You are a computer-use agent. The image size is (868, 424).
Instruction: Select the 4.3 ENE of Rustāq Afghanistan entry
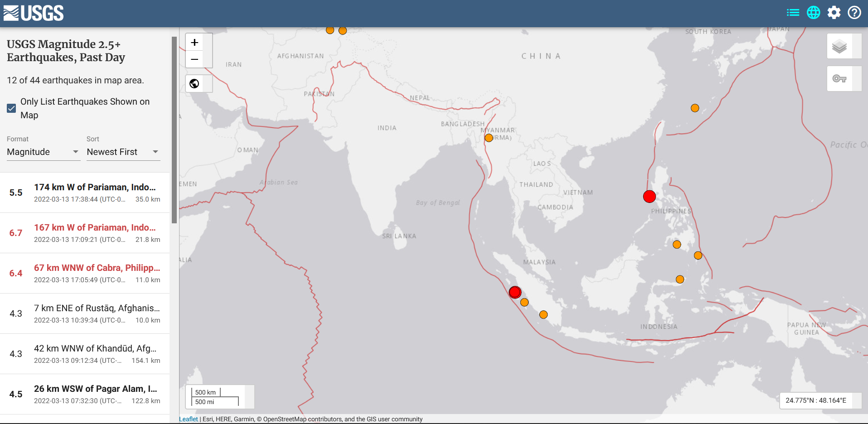point(85,313)
